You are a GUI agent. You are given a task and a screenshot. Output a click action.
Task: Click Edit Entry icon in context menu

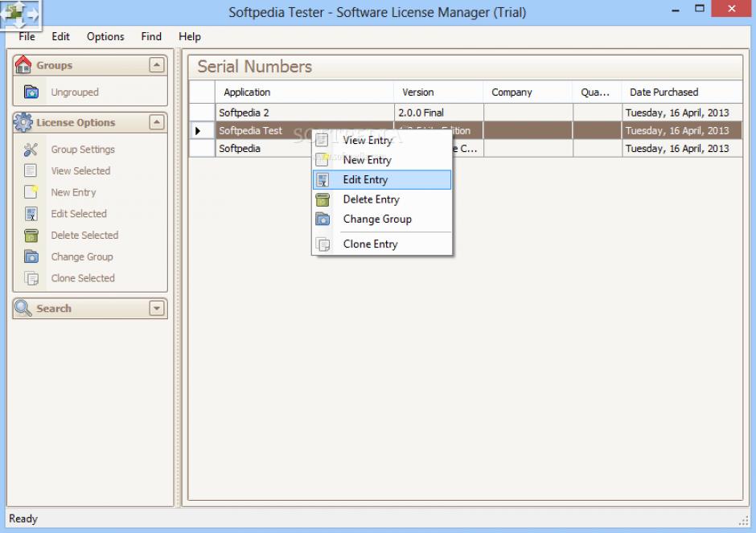point(323,180)
